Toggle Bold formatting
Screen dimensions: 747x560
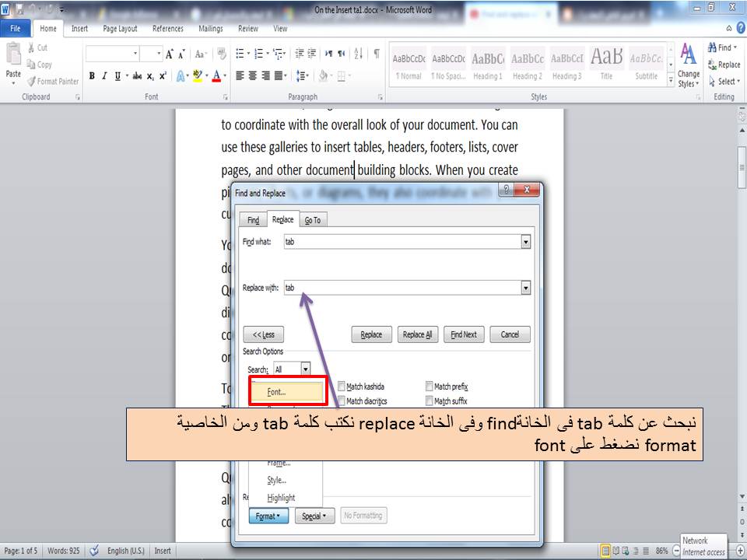point(92,75)
